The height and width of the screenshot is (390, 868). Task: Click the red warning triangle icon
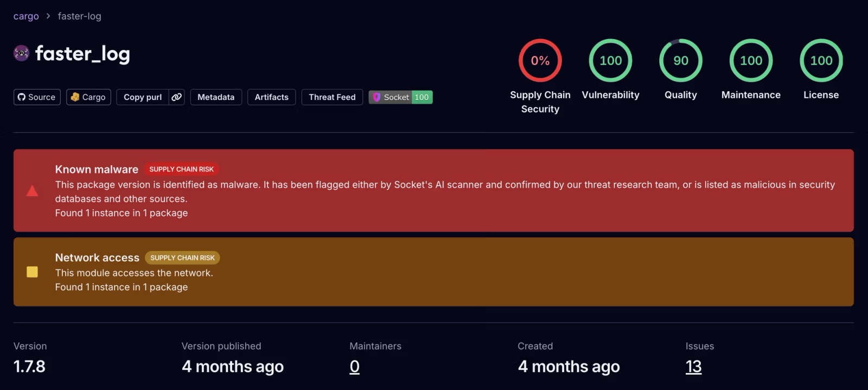click(32, 191)
